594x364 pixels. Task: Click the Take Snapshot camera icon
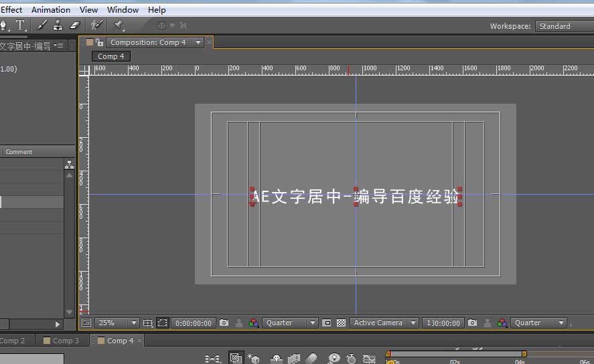point(224,323)
